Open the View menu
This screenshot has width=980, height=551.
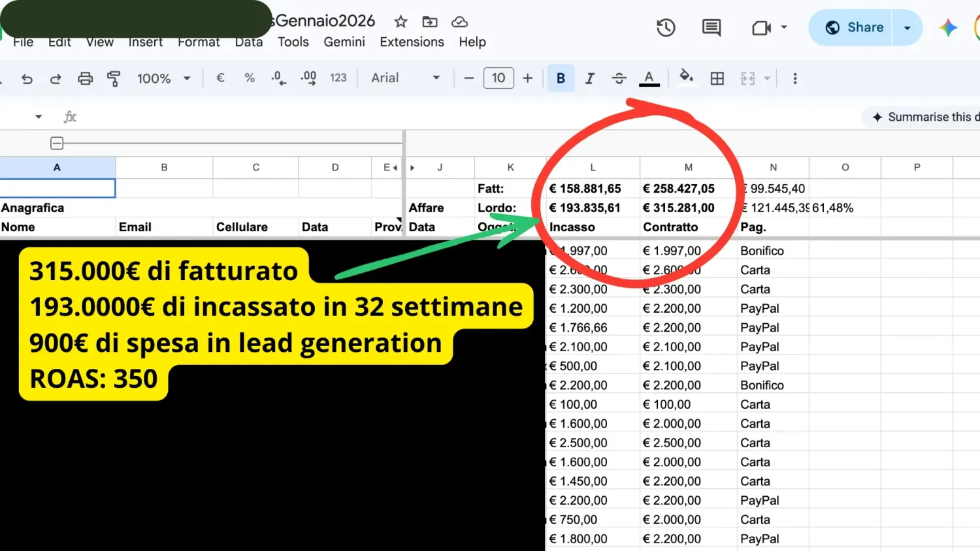(99, 42)
